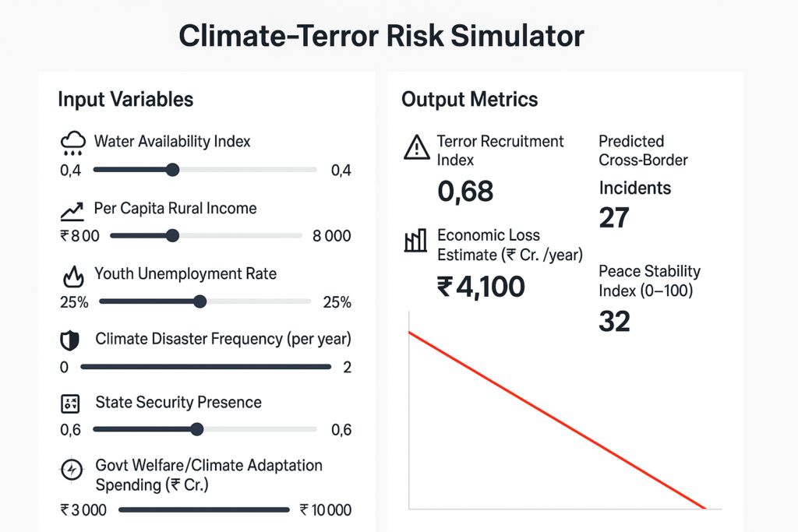
Task: Click the lightning bolt Welfare Spending icon
Action: [71, 470]
